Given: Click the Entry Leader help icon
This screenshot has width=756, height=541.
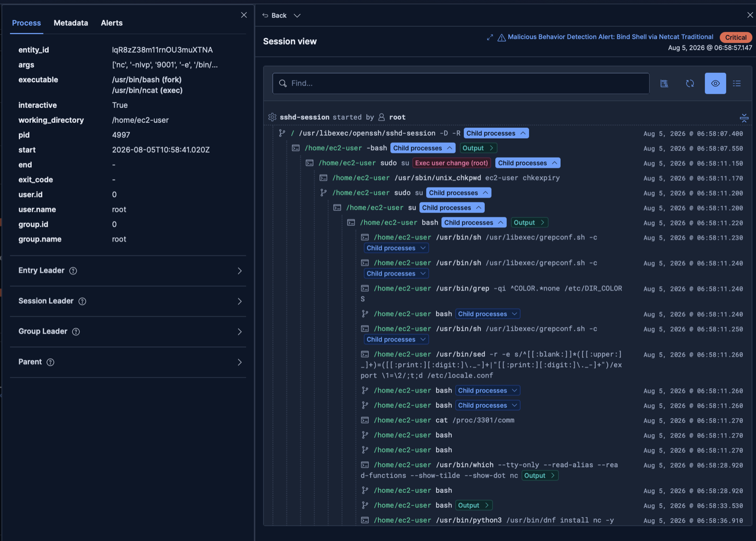Looking at the screenshot, I should pyautogui.click(x=73, y=271).
